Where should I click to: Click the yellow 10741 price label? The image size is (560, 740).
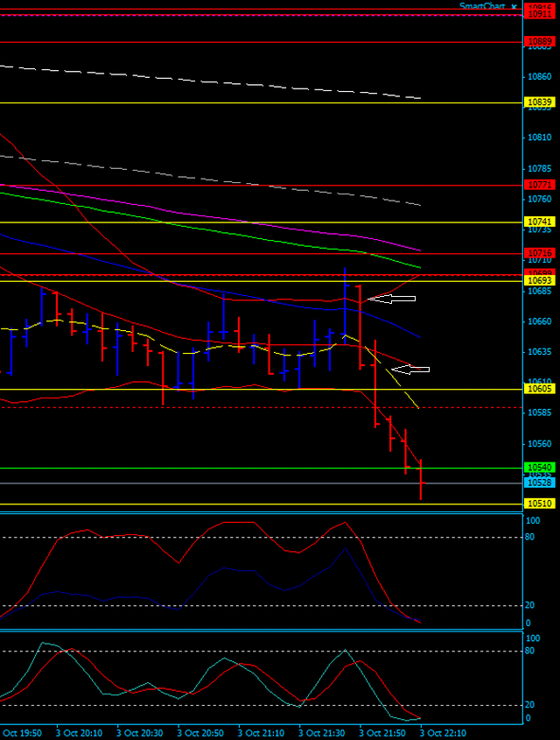538,222
